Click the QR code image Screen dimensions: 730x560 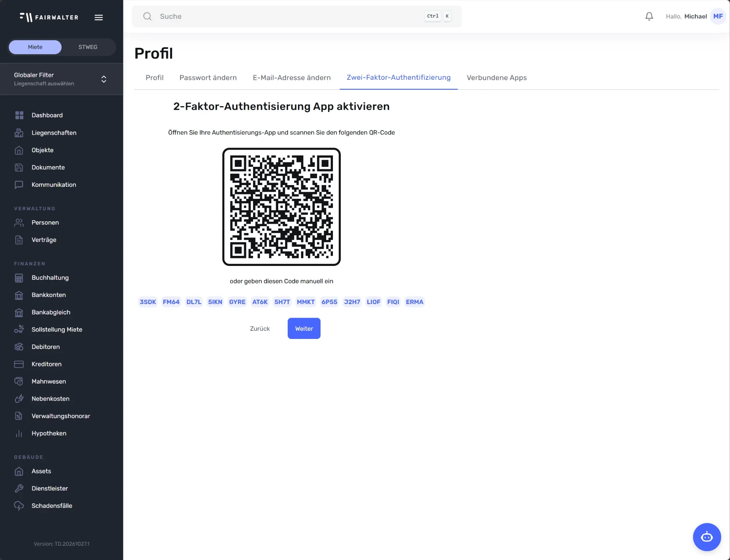(282, 207)
